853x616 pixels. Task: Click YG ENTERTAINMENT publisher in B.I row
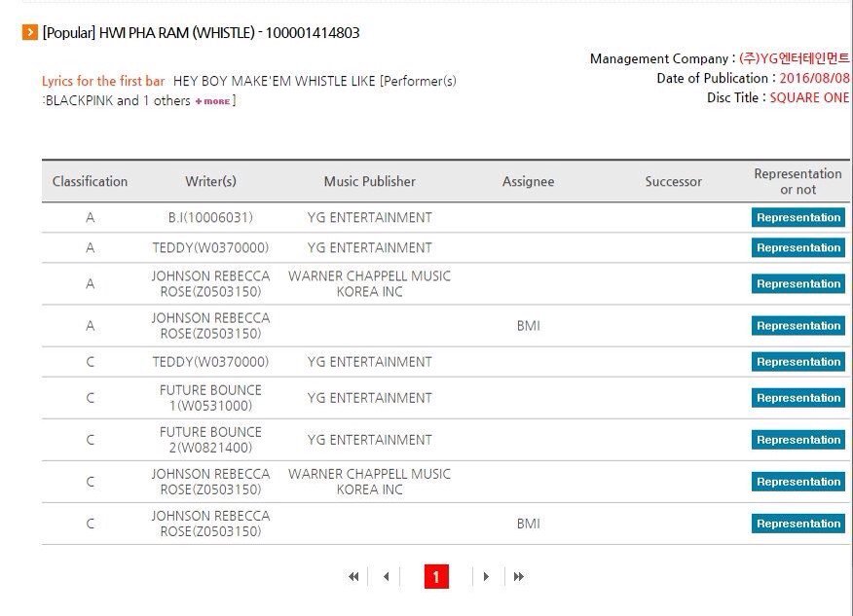pos(369,217)
